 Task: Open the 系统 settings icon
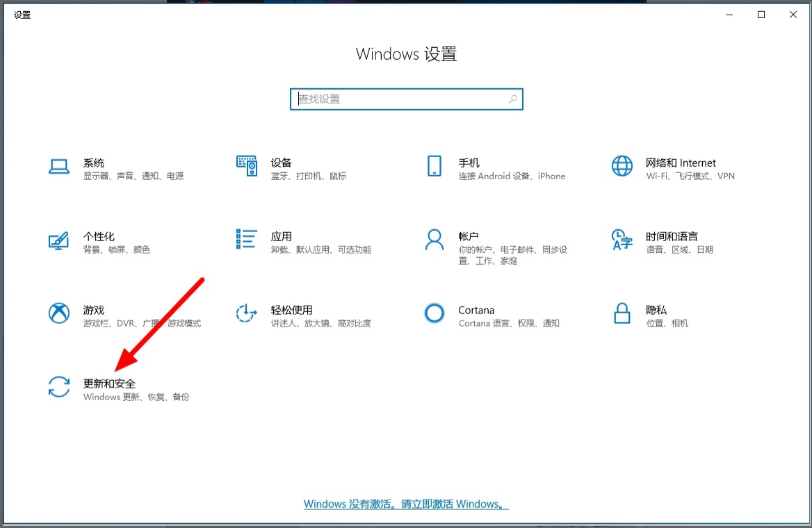59,167
